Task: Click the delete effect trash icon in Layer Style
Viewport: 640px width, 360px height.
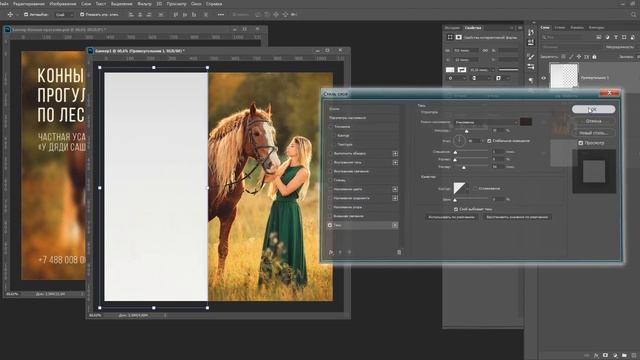Action: [x=399, y=252]
